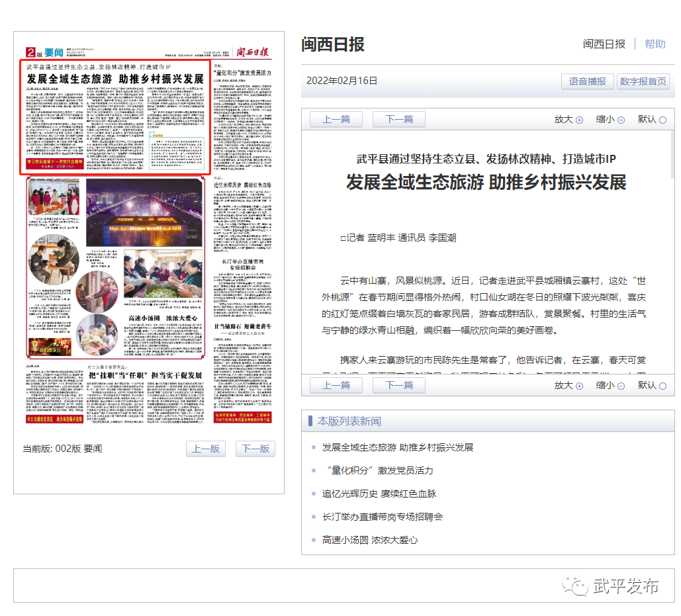Click the upper 缩小 zoom-out control

coord(610,119)
